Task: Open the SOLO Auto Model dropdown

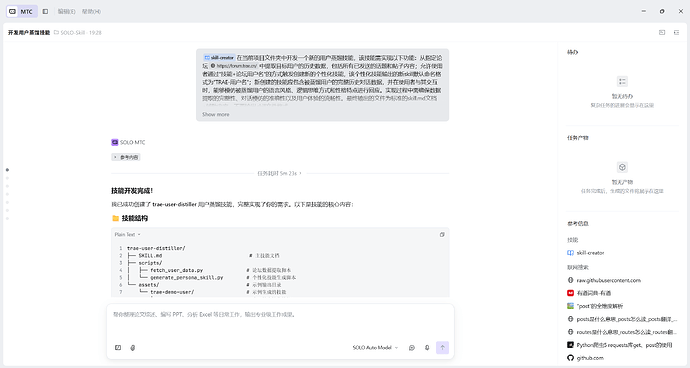Action: 375,348
